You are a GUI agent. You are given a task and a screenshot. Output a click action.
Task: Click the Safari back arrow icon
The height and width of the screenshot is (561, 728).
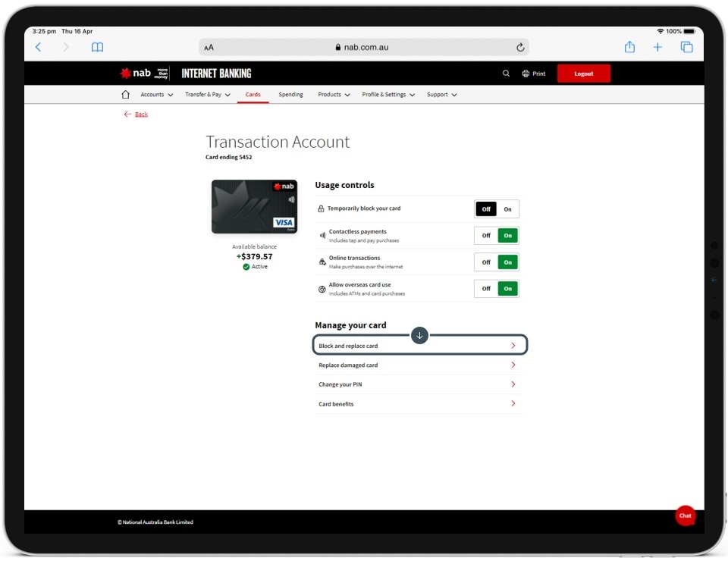[x=39, y=47]
